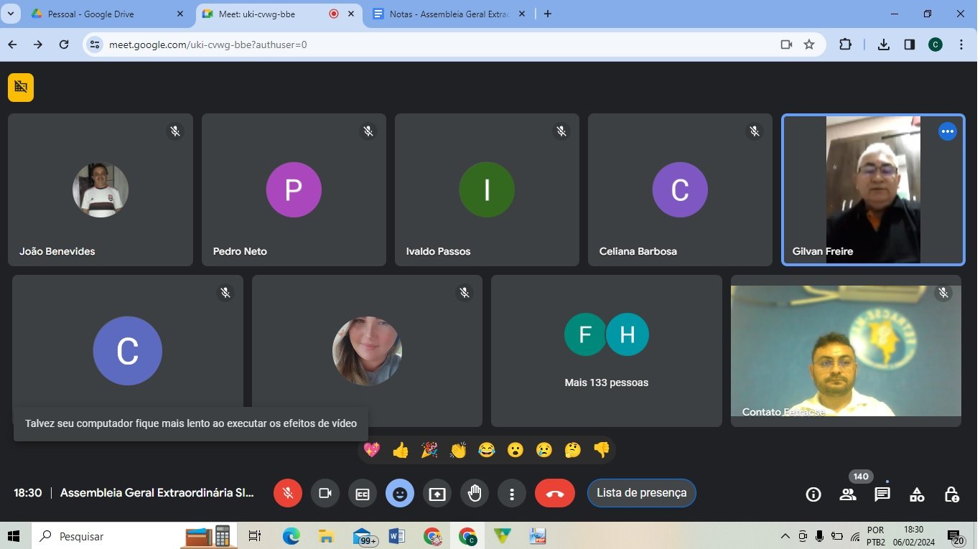Image resolution: width=980 pixels, height=549 pixels.
Task: Click the red leave call button
Action: [x=554, y=494]
